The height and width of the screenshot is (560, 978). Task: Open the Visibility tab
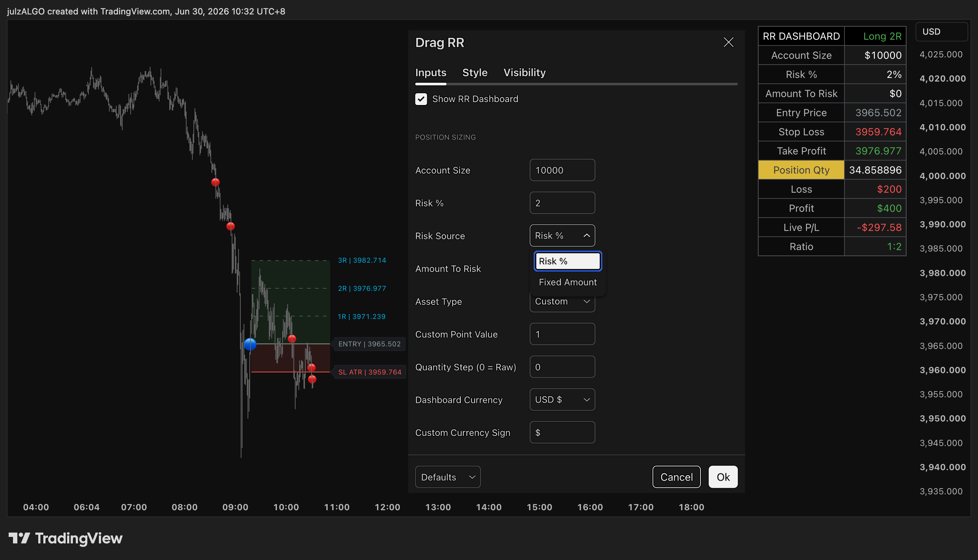click(x=525, y=72)
